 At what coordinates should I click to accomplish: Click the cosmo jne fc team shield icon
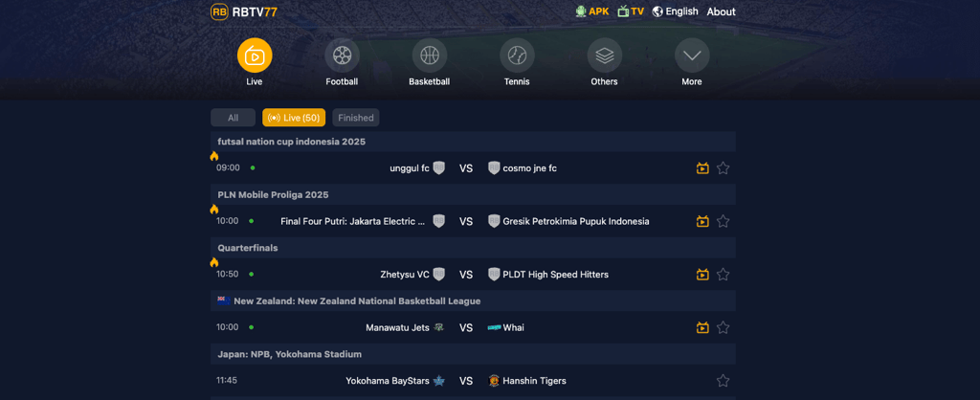[x=494, y=168]
